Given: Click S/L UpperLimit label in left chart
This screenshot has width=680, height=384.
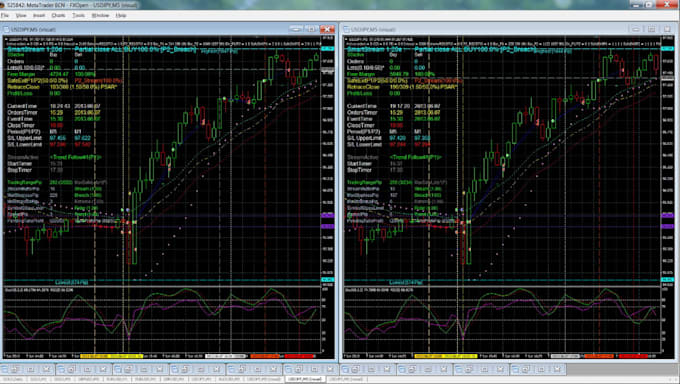Looking at the screenshot, I should point(25,138).
